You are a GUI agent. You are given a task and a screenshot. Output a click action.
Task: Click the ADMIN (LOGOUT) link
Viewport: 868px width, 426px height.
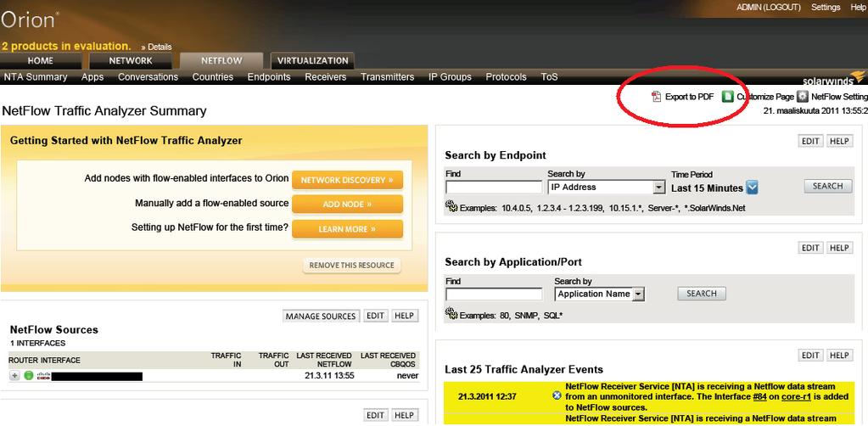(x=769, y=7)
